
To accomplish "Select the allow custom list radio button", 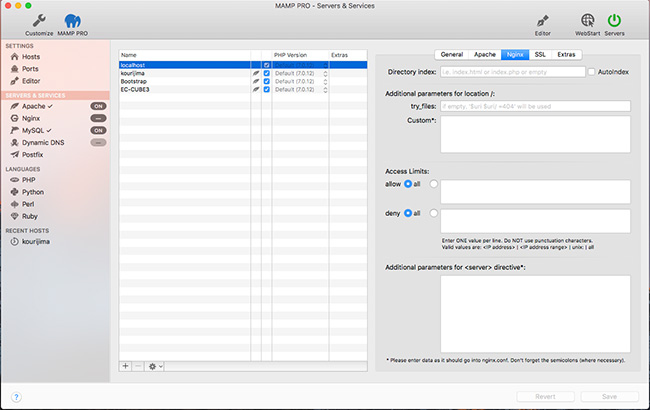I will 434,184.
